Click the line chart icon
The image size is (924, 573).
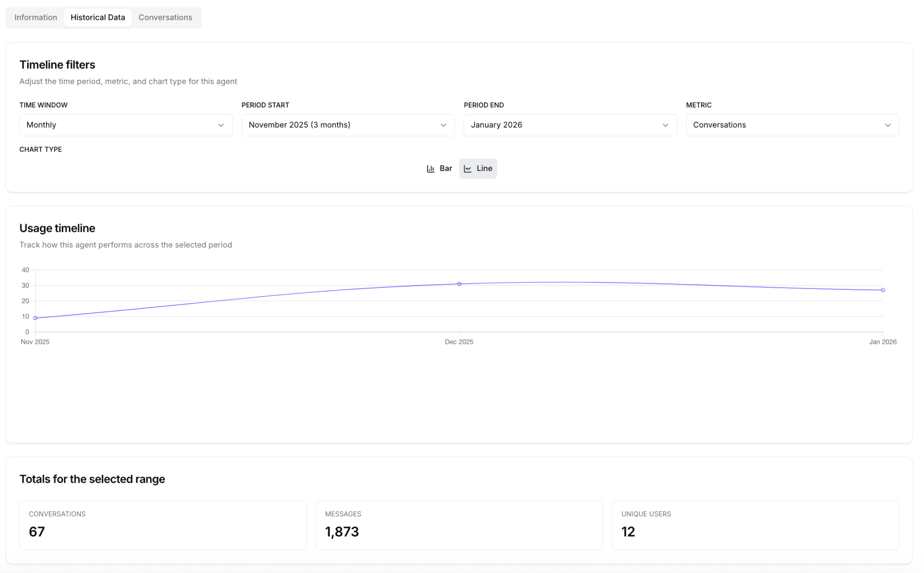coord(468,169)
